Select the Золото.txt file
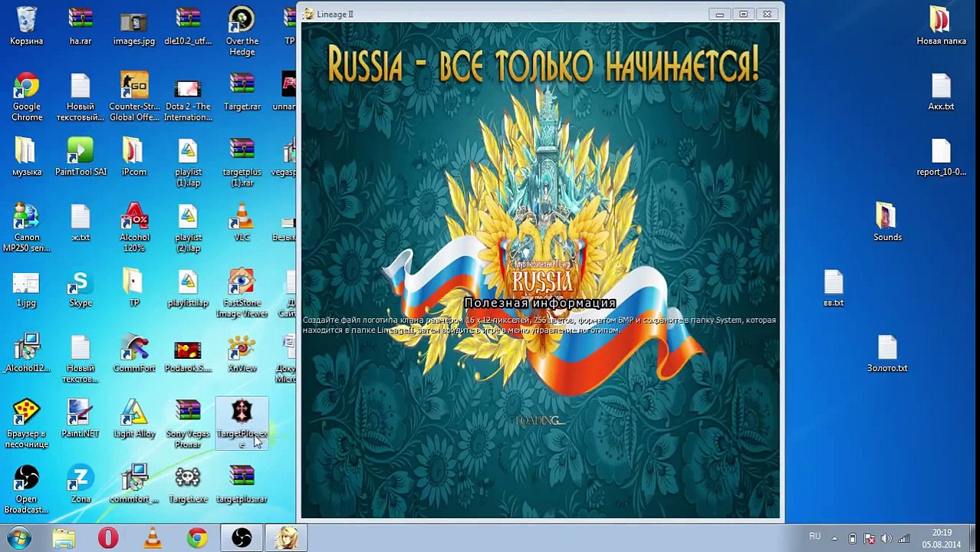The width and height of the screenshot is (980, 552). (887, 353)
